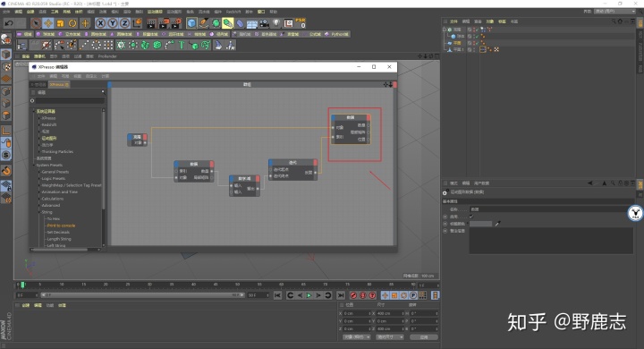The image size is (644, 349).
Task: Open first menu in XPresso editor menu bar
Action: (x=41, y=76)
